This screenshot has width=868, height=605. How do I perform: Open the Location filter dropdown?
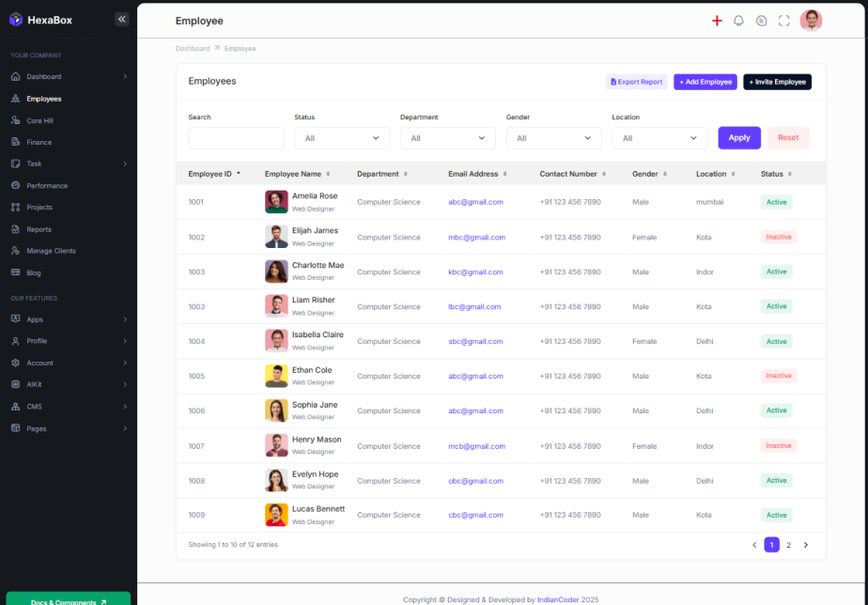[659, 138]
